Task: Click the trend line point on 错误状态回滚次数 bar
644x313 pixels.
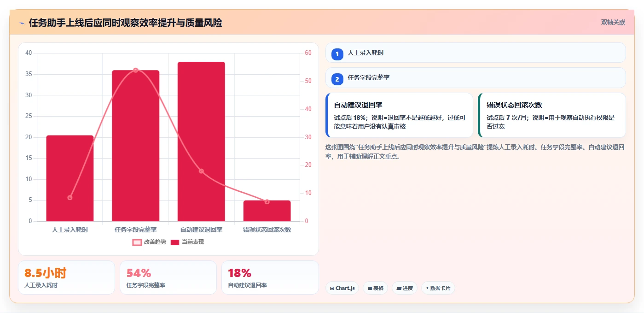Action: (267, 201)
